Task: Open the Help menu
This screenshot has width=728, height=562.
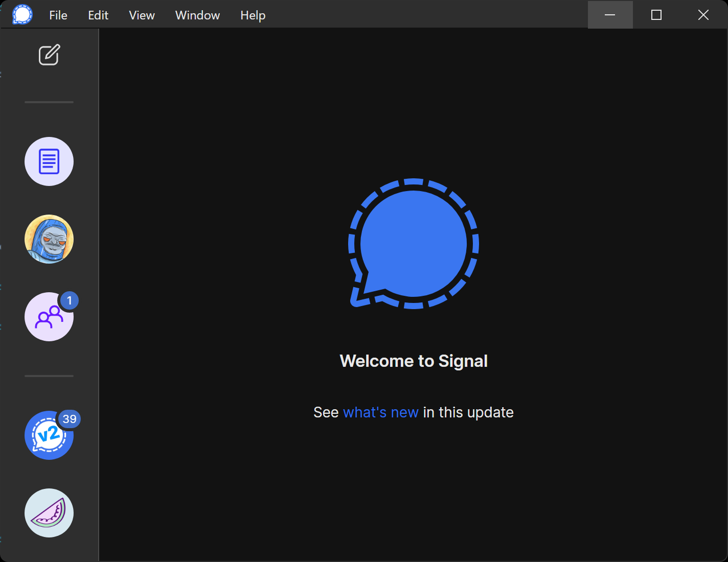Action: tap(253, 15)
